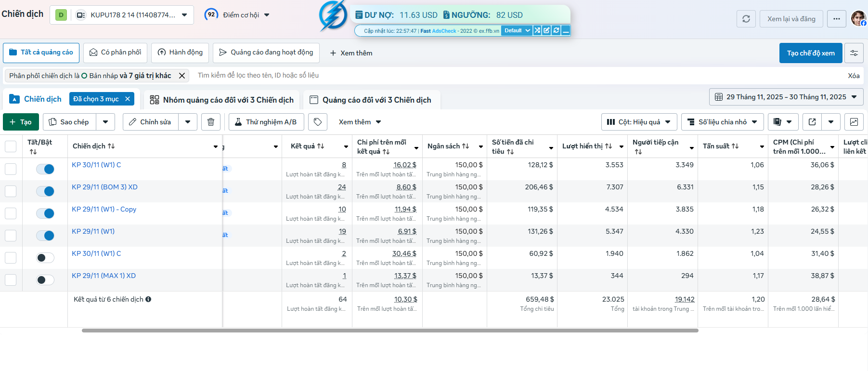Viewport: 868px width, 371px height.
Task: Open the Cột: Hiệu quả columns dropdown
Action: 639,122
